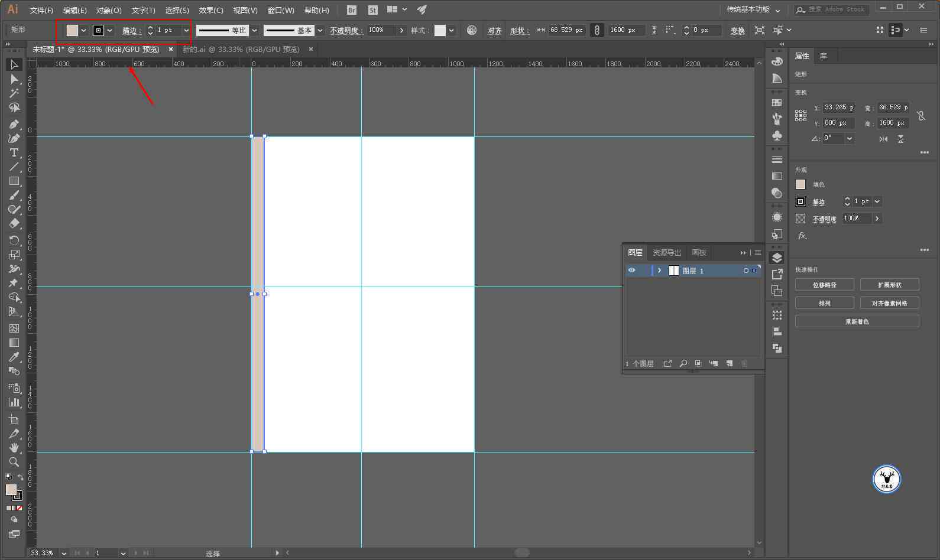The width and height of the screenshot is (940, 560).
Task: Open the Pathfinder panel dock icon
Action: 777,349
